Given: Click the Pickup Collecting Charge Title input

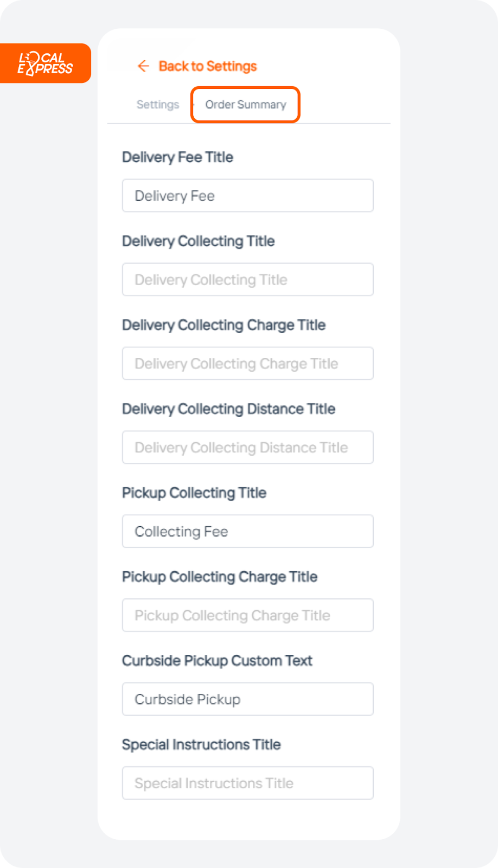Looking at the screenshot, I should [x=248, y=615].
